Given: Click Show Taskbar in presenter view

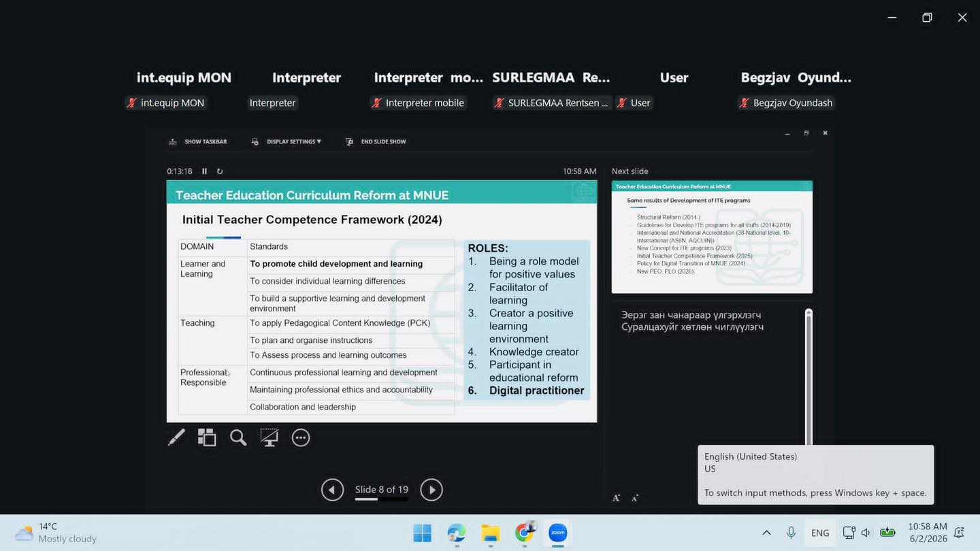Looking at the screenshot, I should 198,141.
